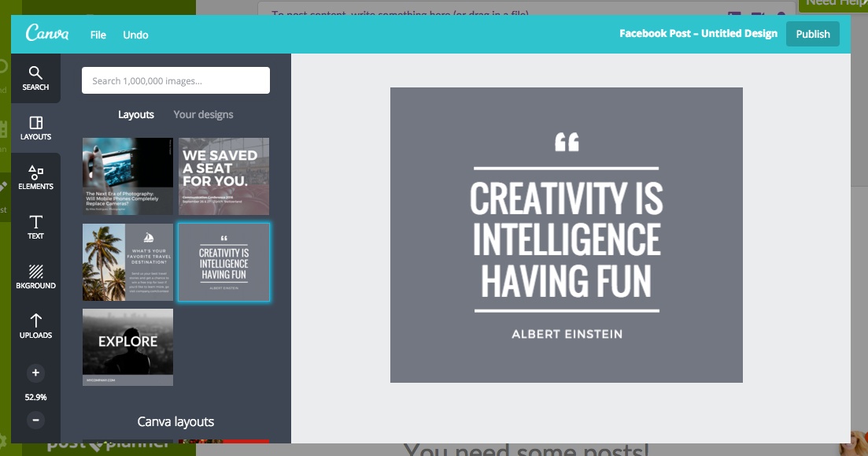Open the Uploads panel icon
The width and height of the screenshot is (868, 456).
35,327
